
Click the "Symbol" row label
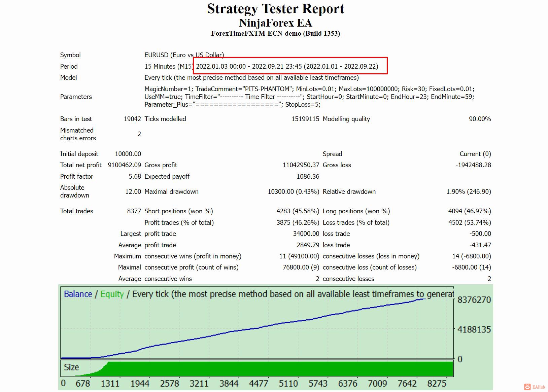tap(70, 55)
